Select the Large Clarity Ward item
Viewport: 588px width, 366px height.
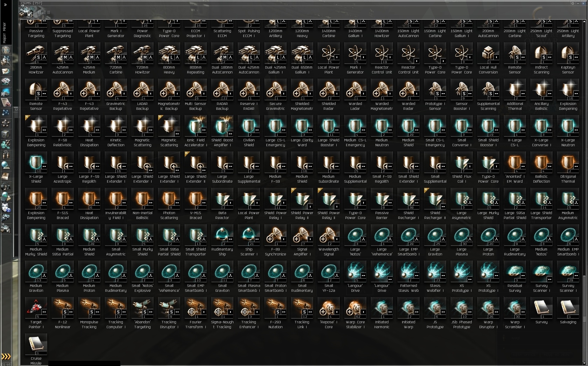click(x=302, y=131)
